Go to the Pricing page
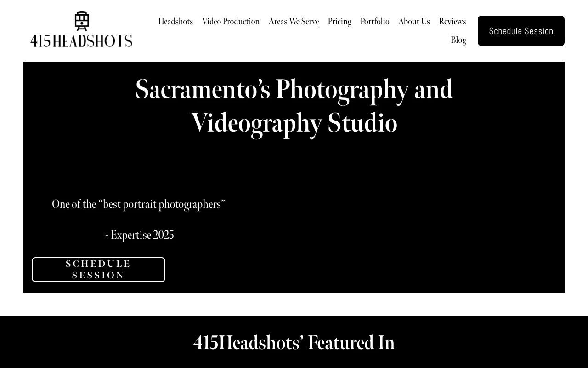This screenshot has width=588, height=368. tap(339, 22)
